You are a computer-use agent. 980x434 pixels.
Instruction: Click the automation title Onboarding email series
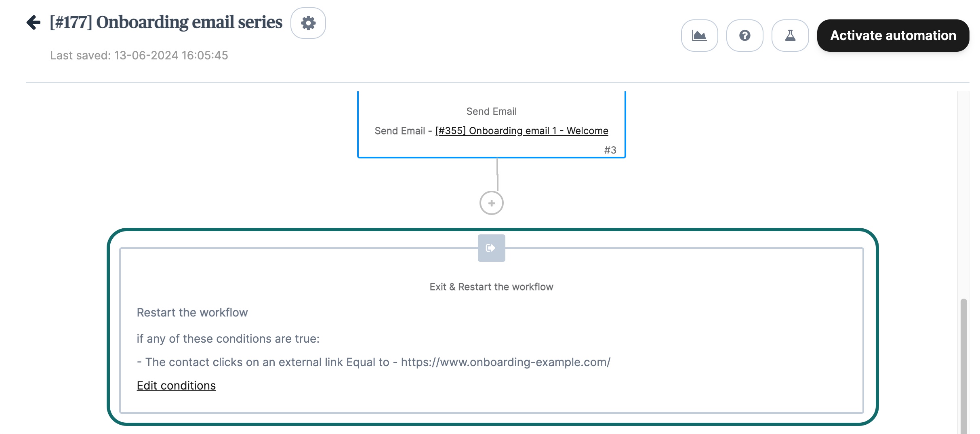coord(166,22)
